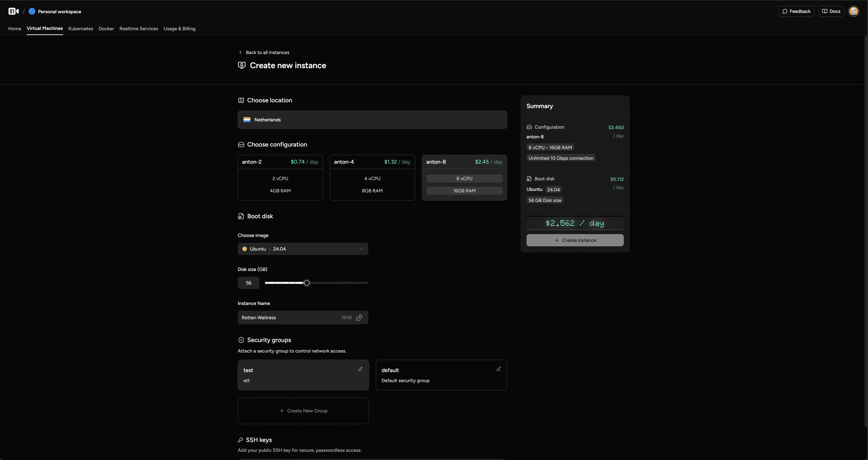Click the $2.450 configuration price in Summary
The width and height of the screenshot is (868, 460).
(x=616, y=127)
